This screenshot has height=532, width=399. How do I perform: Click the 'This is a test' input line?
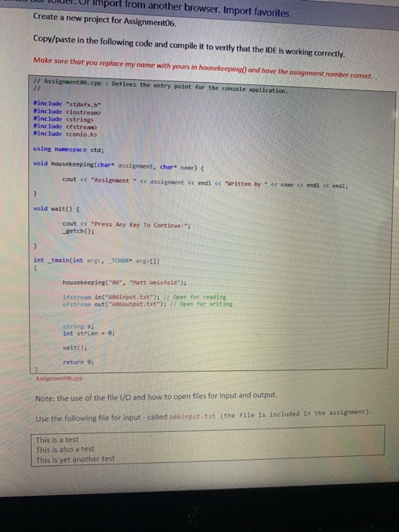[57, 440]
